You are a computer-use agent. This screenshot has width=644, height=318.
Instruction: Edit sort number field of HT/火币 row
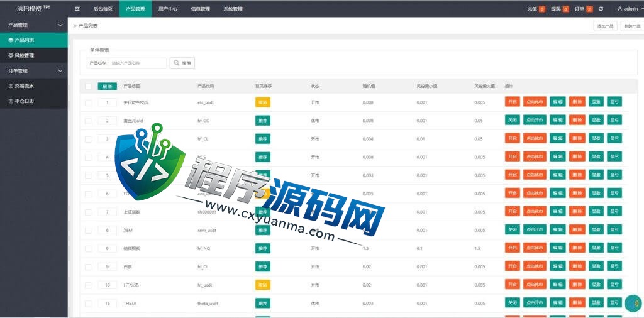click(107, 285)
